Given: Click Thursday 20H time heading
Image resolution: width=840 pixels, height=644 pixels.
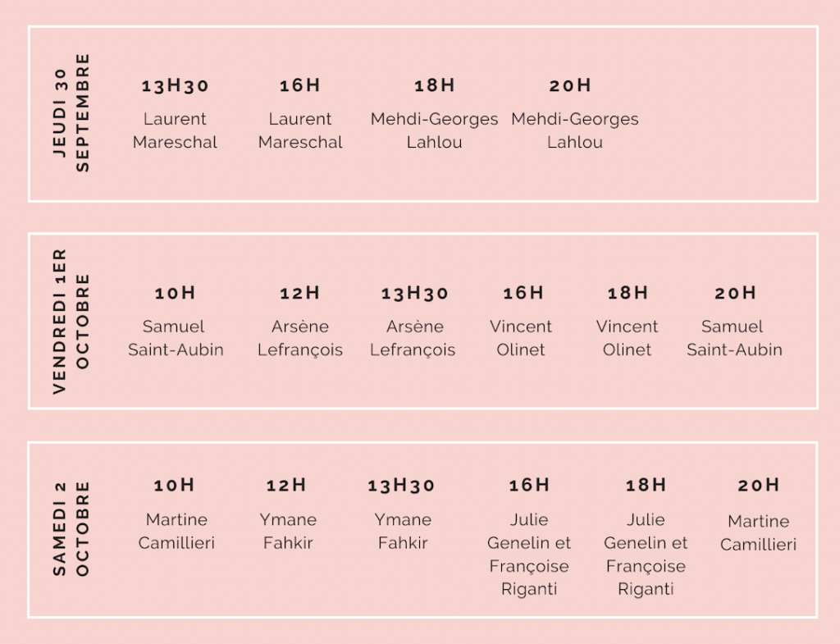Looking at the screenshot, I should pos(570,85).
